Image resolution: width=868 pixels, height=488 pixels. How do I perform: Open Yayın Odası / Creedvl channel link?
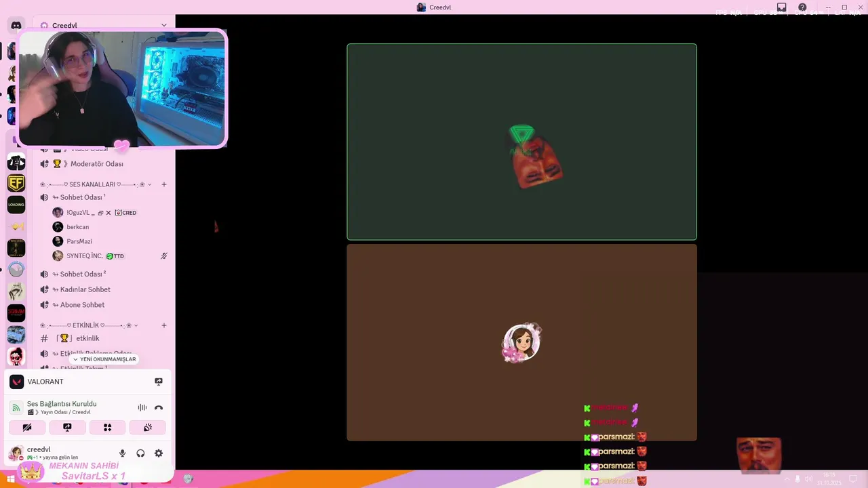(x=59, y=412)
